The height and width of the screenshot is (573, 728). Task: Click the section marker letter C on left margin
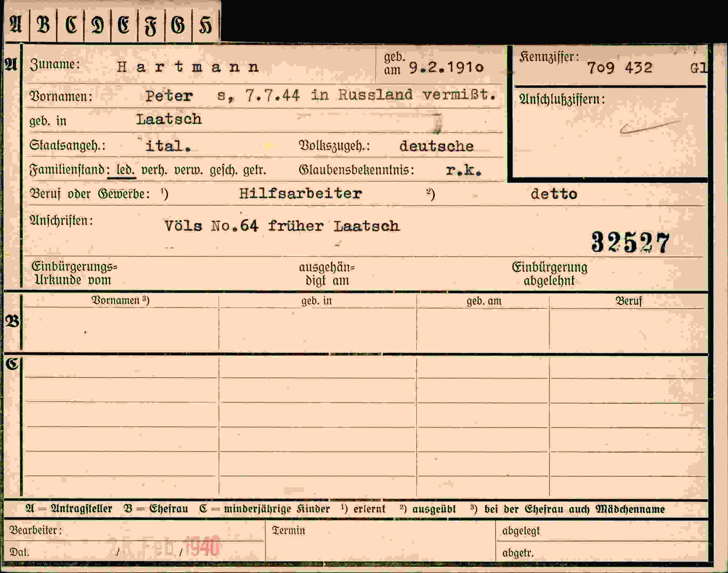point(12,364)
